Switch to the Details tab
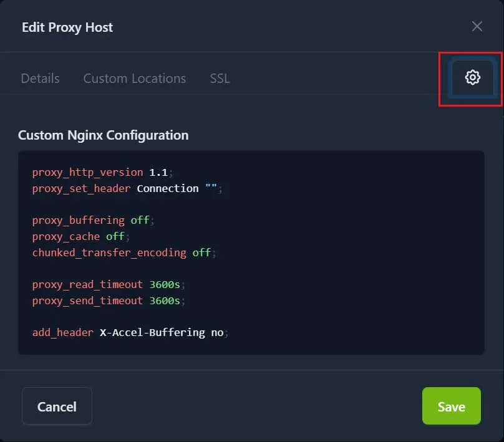The width and height of the screenshot is (504, 442). pos(41,79)
